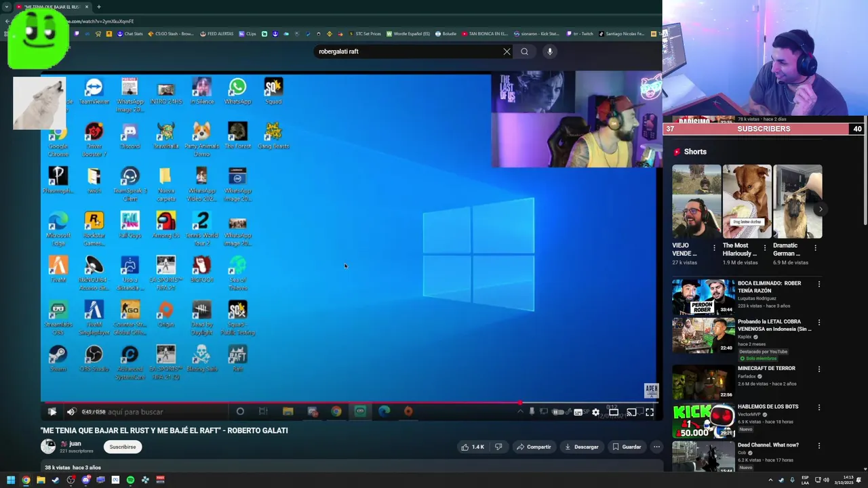
Task: Open the 'Chat Stats' bookmark
Action: [130, 34]
